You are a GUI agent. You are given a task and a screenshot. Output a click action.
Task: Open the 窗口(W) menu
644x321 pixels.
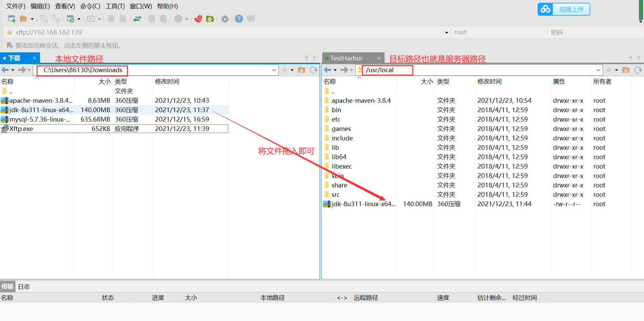click(141, 6)
